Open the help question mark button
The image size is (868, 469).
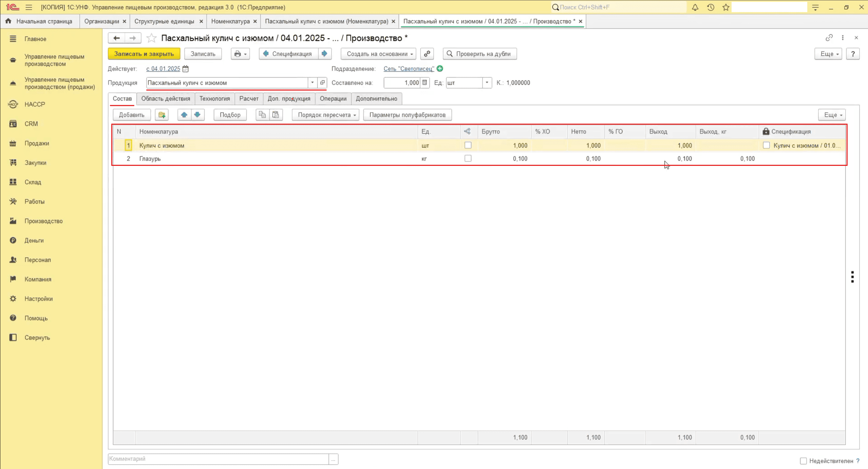click(853, 54)
